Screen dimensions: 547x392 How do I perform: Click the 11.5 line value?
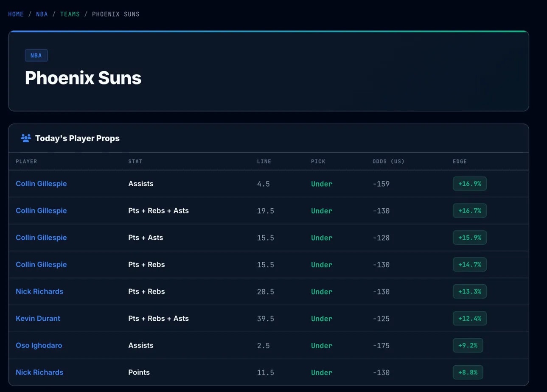coord(266,372)
